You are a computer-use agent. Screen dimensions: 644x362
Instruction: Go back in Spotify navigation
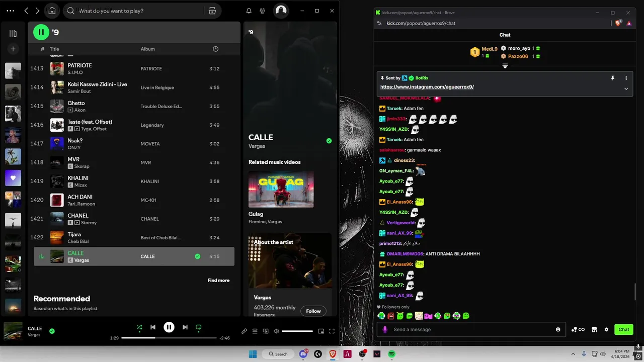point(26,11)
